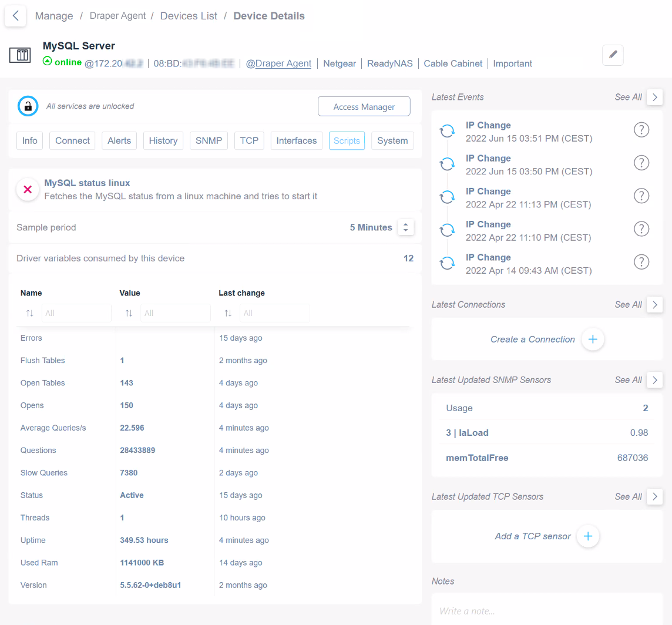Click the Average Queries/s row name
Image resolution: width=672 pixels, height=625 pixels.
[x=53, y=428]
